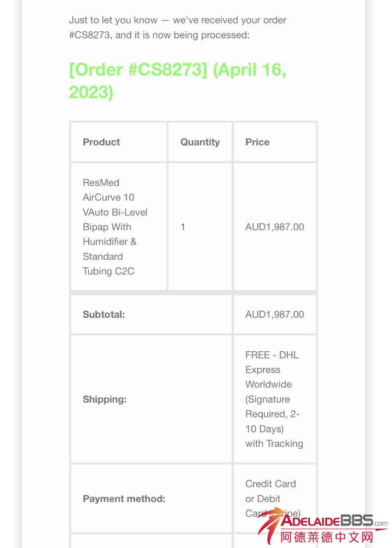Select the Quantity column header
The width and height of the screenshot is (392, 548).
pos(200,142)
